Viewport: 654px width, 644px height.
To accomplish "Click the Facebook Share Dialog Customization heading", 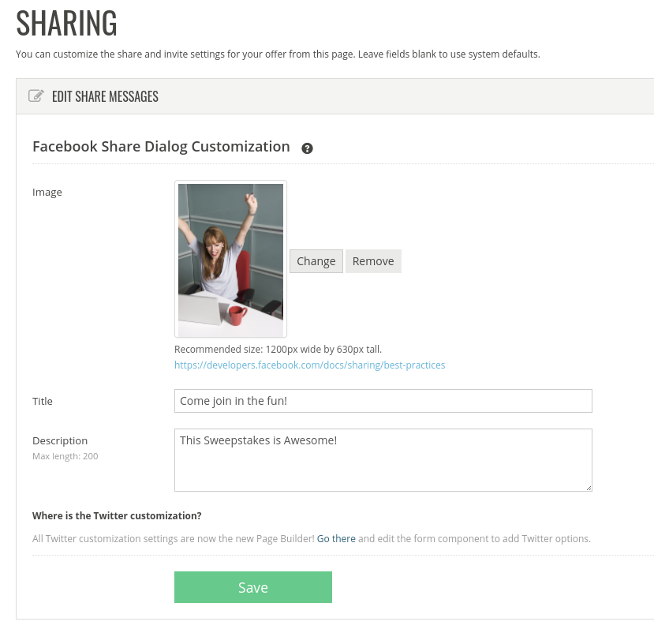I will tap(161, 147).
